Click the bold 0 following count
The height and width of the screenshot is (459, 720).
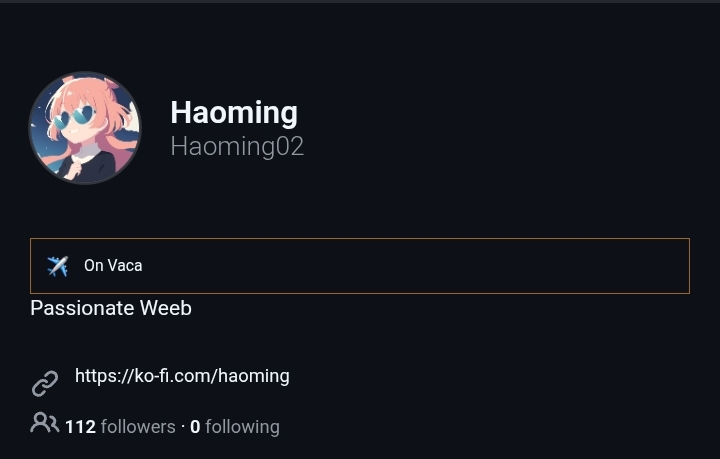[195, 427]
